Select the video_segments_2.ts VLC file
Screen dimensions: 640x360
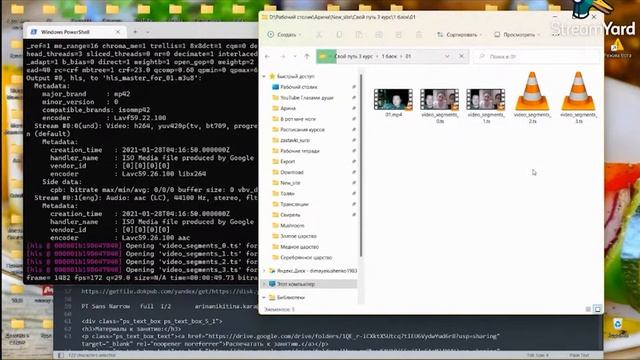532,98
